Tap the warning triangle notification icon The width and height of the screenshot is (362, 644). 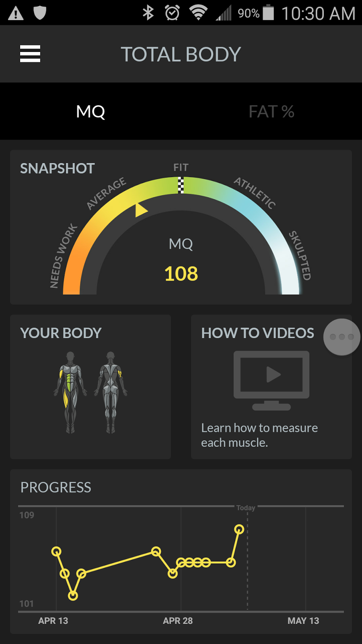click(x=16, y=13)
